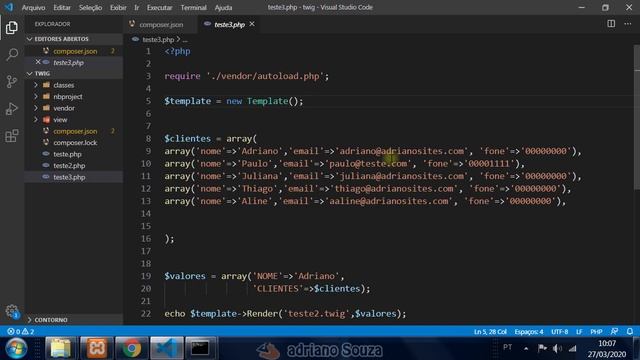
Task: Click line number 22 in the gutter
Action: click(x=146, y=313)
